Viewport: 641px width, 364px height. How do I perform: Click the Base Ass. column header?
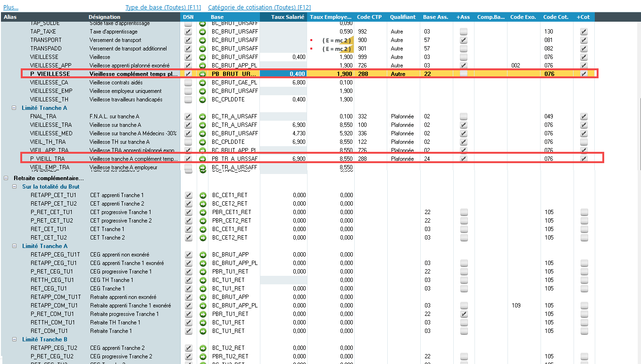[x=437, y=17]
